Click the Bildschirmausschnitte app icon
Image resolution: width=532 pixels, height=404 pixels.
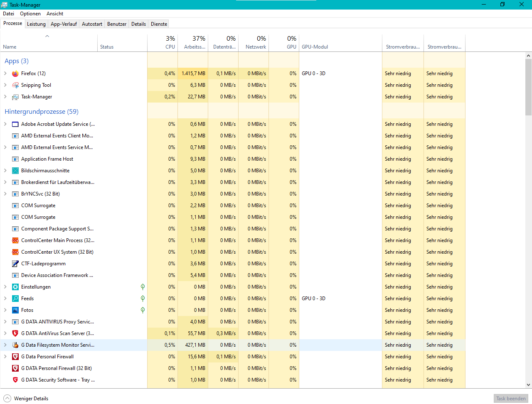(x=15, y=171)
